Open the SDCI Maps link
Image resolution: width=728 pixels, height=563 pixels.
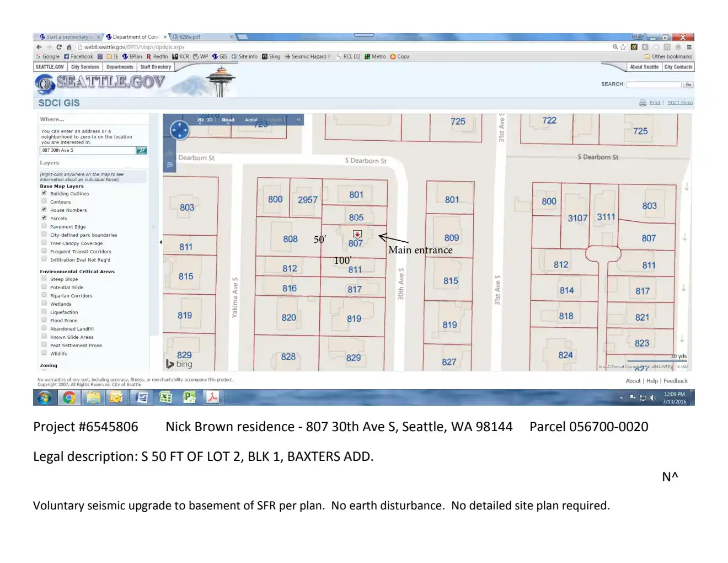[680, 103]
